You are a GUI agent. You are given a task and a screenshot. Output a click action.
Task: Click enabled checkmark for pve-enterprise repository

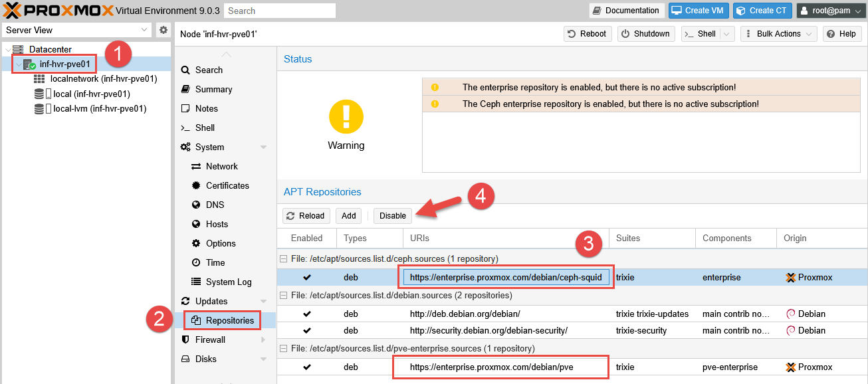(306, 367)
